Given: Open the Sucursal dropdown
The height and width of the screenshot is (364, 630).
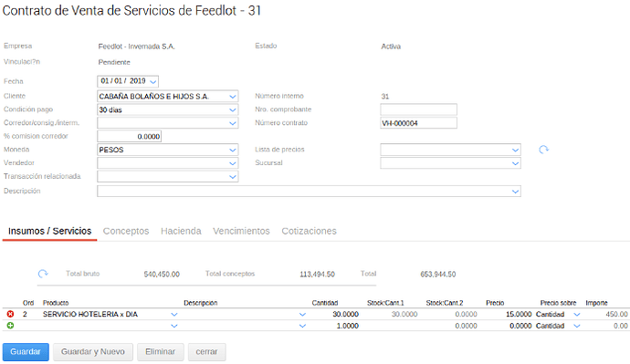Looking at the screenshot, I should click(x=516, y=163).
